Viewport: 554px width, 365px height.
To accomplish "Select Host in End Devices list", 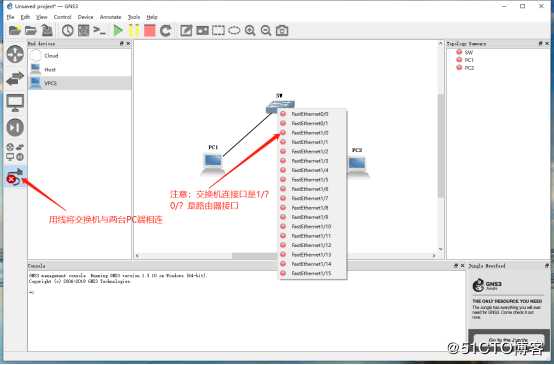I will click(x=79, y=70).
